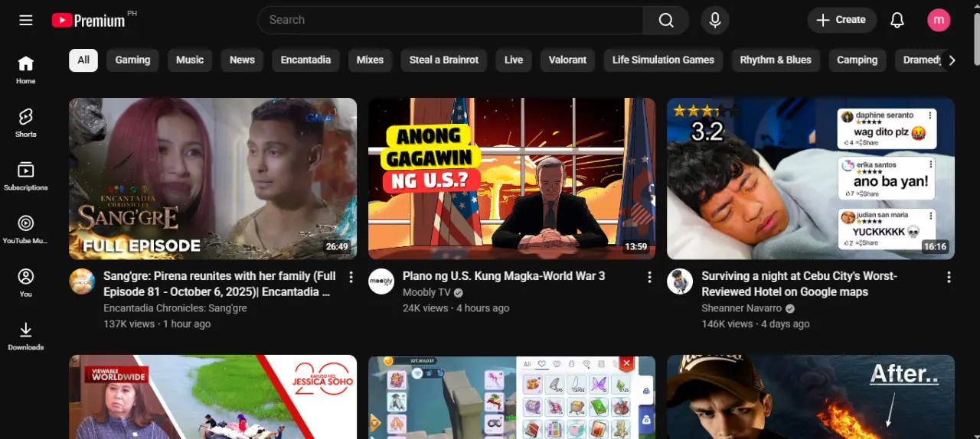Go to Home in sidebar
980x439 pixels.
26,70
